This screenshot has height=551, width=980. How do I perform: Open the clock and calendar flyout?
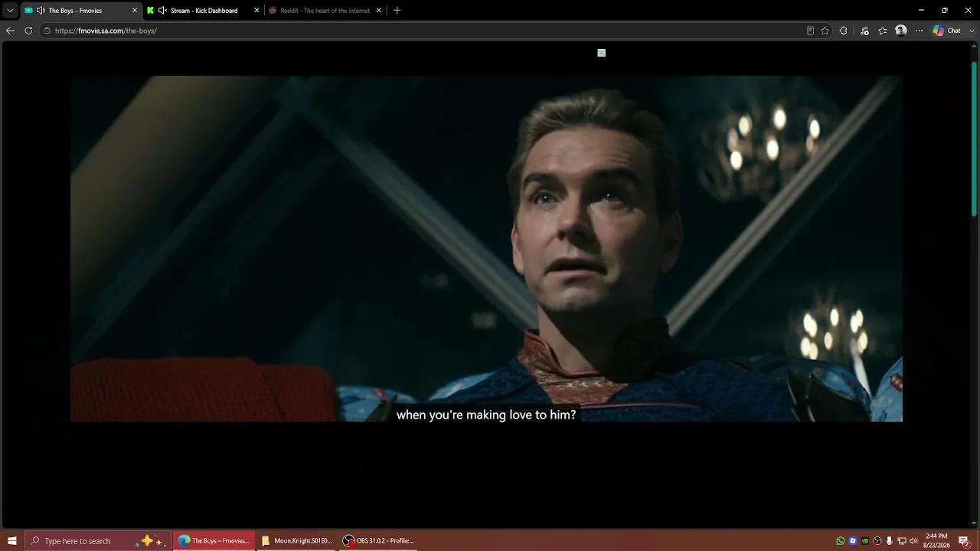click(x=936, y=541)
